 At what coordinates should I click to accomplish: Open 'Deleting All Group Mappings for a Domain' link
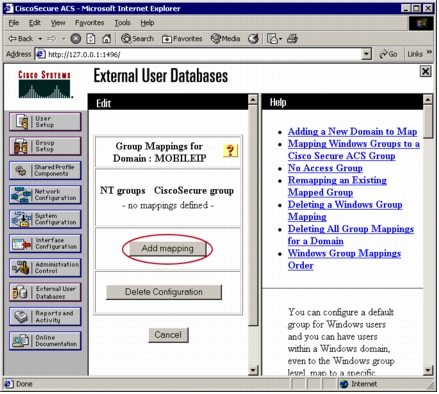pyautogui.click(x=351, y=235)
